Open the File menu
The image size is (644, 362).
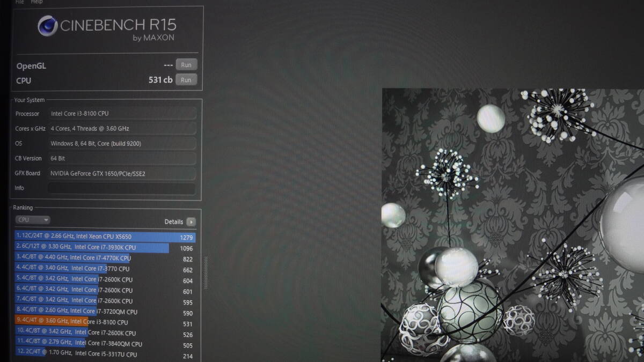[20, 2]
